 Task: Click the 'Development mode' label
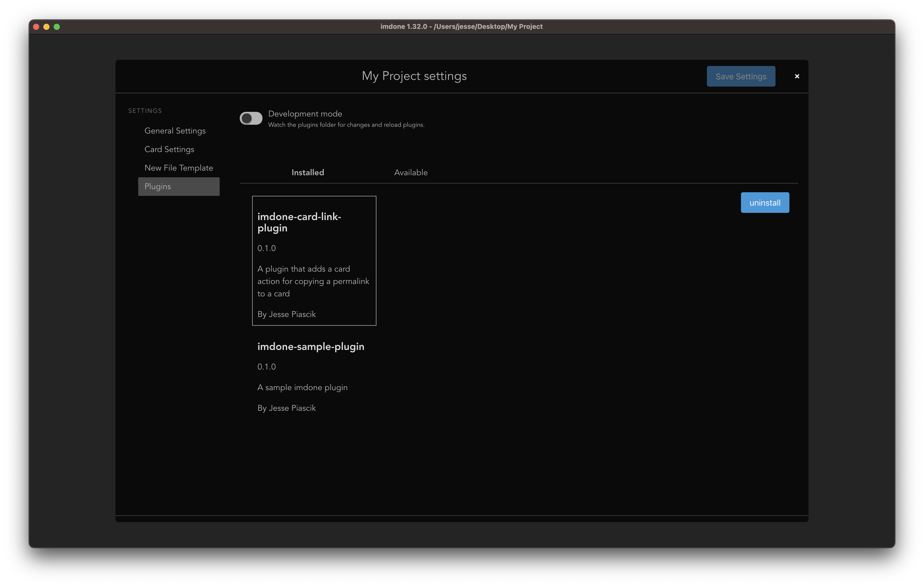click(305, 114)
